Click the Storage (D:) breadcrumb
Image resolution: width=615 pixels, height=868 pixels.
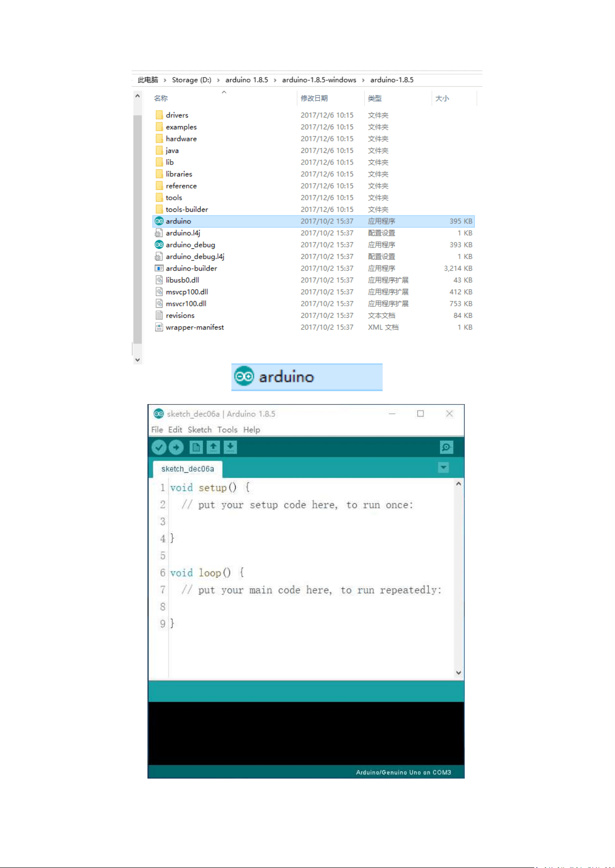pyautogui.click(x=192, y=80)
